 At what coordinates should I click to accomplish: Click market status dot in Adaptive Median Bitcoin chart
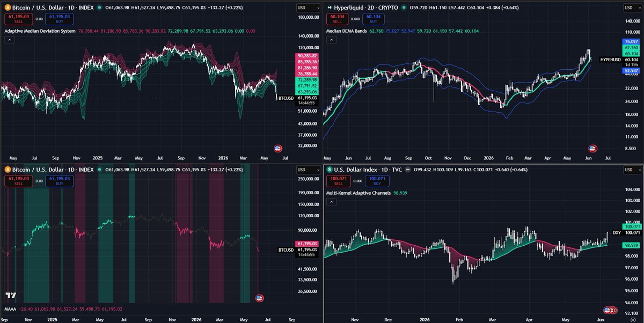[x=99, y=8]
